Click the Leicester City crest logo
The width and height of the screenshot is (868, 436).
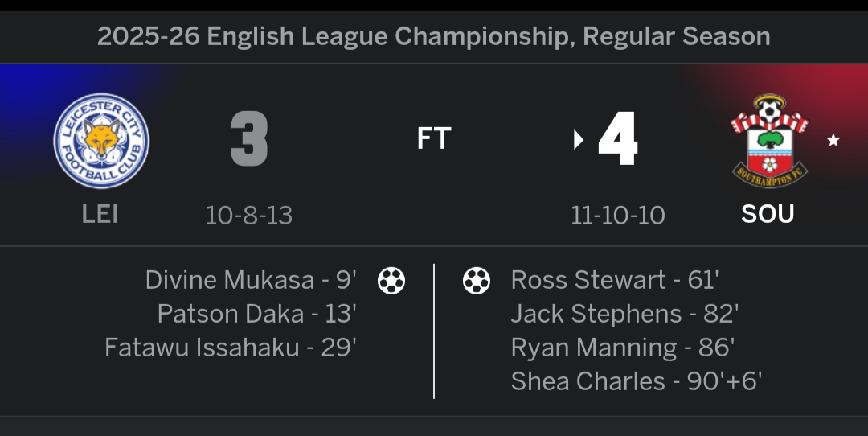(101, 141)
